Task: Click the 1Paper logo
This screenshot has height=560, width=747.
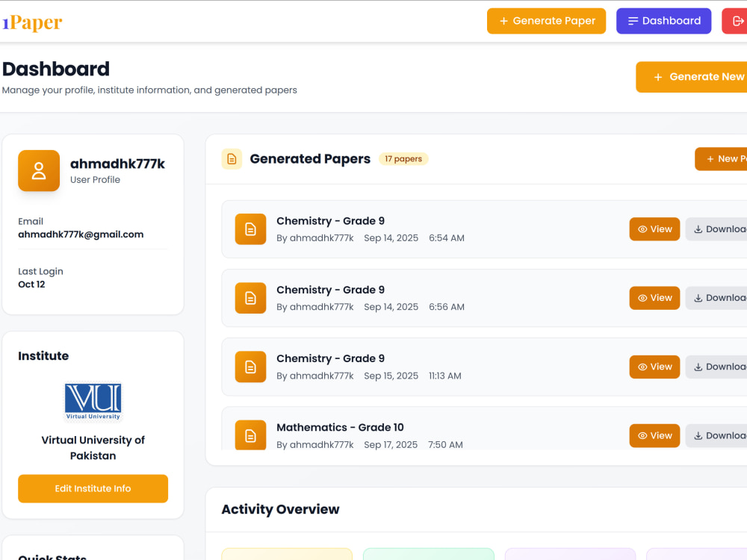Action: [32, 22]
